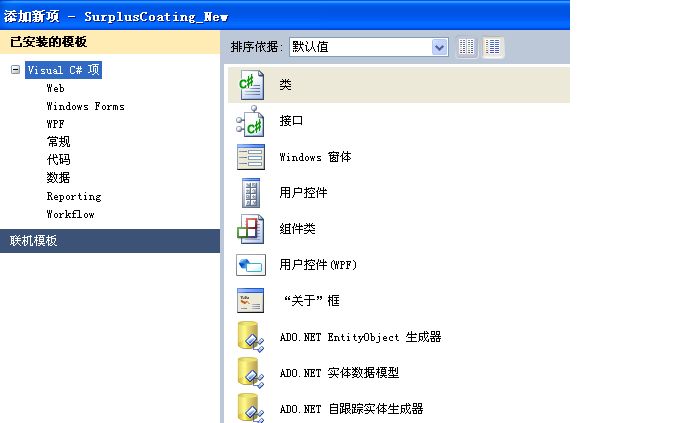The width and height of the screenshot is (683, 423).
Task: Open the Web template category
Action: [x=55, y=88]
